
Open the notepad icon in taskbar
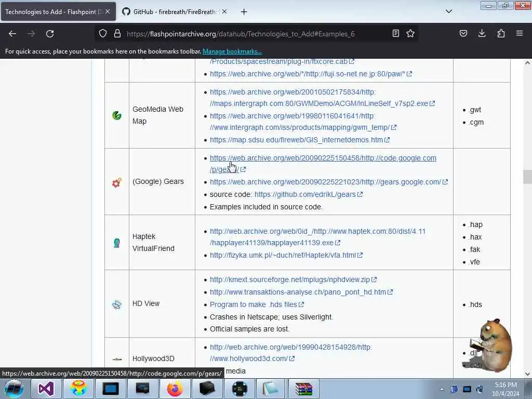click(271, 389)
